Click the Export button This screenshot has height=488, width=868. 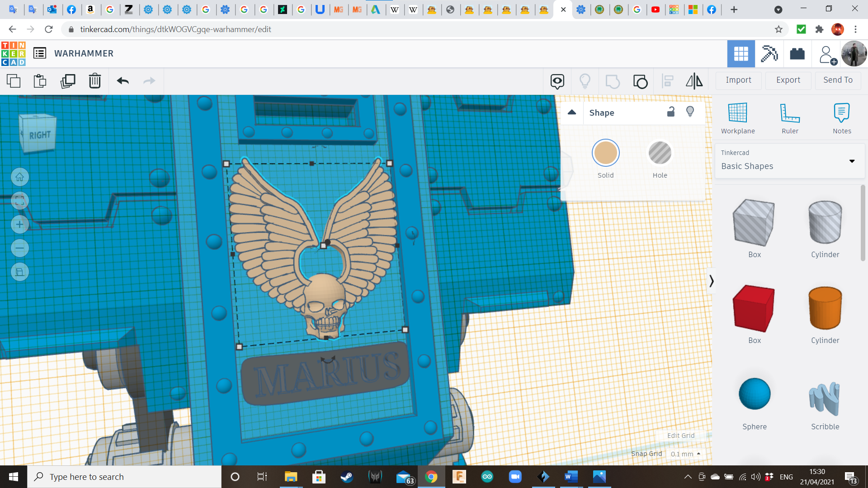(x=788, y=80)
